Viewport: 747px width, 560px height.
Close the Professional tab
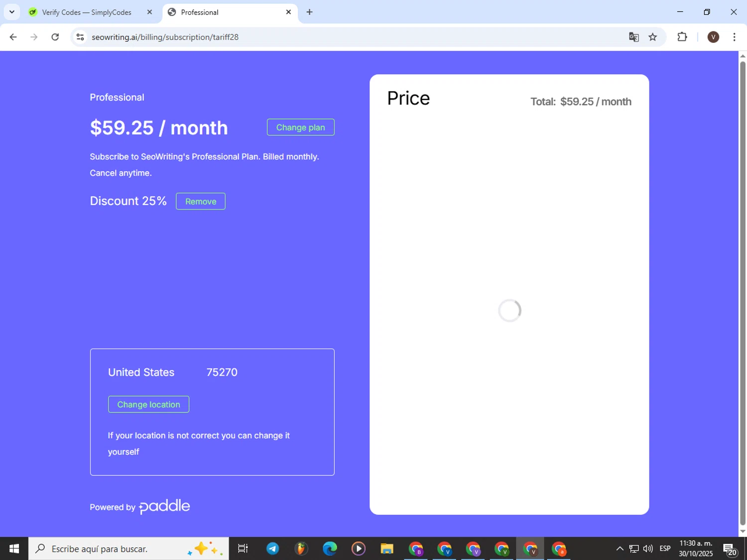(288, 12)
